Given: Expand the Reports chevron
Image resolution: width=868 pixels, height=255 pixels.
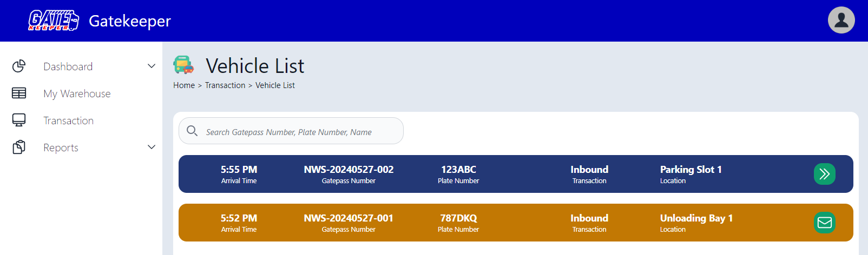Looking at the screenshot, I should pos(152,147).
